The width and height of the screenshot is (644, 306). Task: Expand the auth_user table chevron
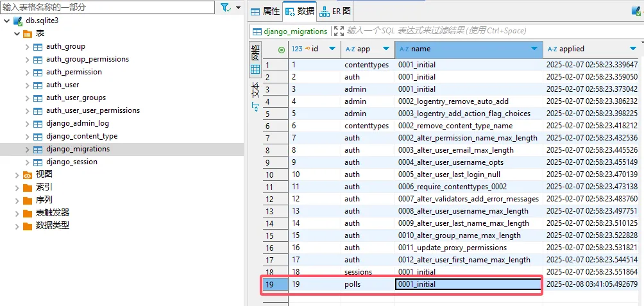[27, 85]
